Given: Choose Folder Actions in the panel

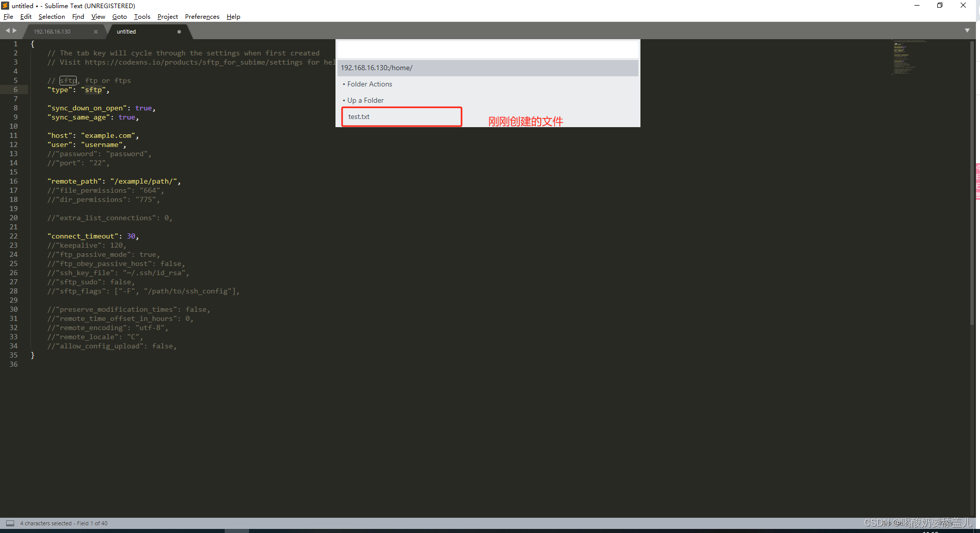Looking at the screenshot, I should point(487,84).
